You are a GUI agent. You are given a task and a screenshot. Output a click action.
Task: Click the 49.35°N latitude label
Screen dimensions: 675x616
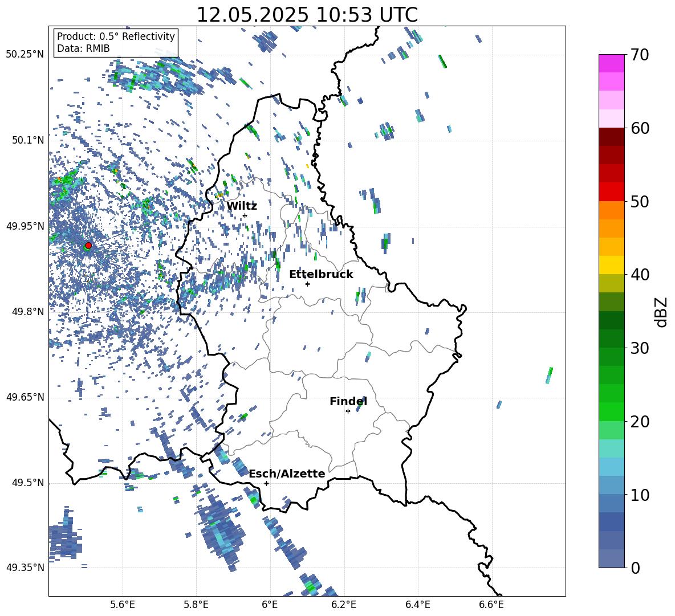pyautogui.click(x=25, y=568)
